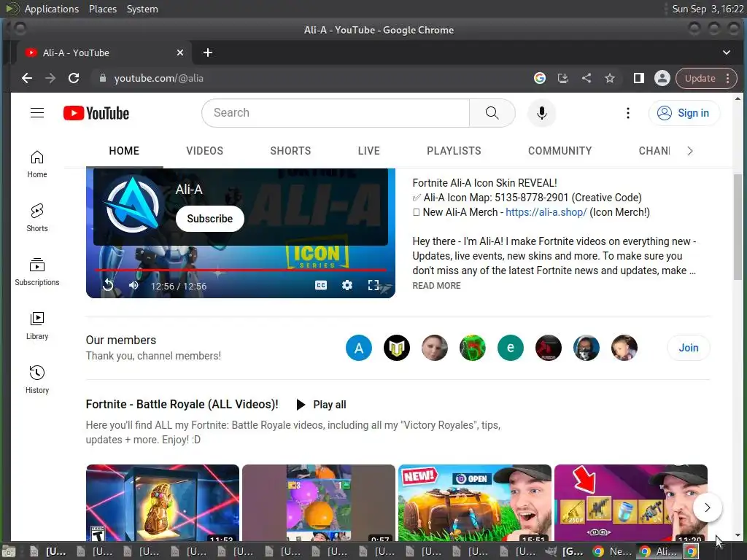
Task: Open Subscriptions in the left sidebar
Action: point(37,272)
